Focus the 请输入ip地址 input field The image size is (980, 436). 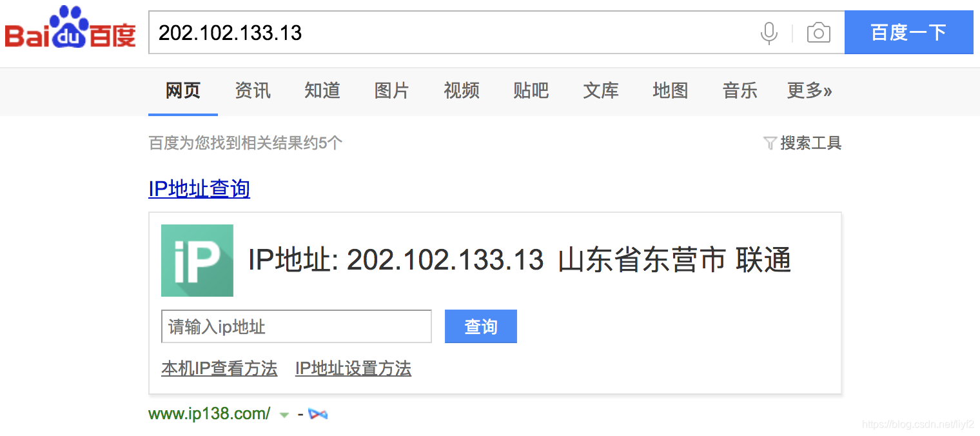pyautogui.click(x=297, y=326)
